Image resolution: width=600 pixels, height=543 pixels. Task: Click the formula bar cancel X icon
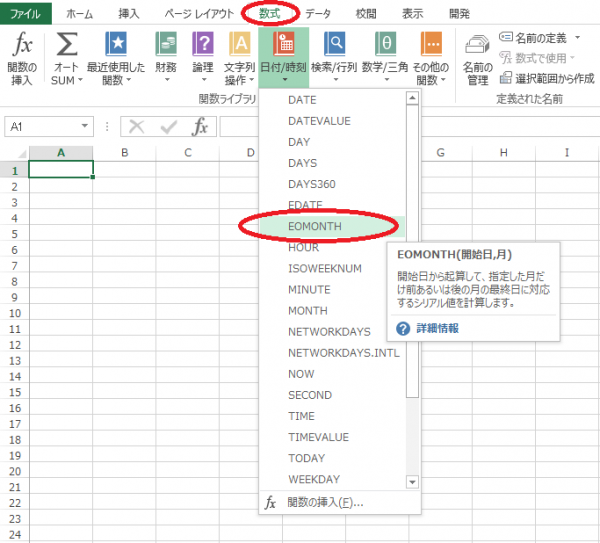137,127
